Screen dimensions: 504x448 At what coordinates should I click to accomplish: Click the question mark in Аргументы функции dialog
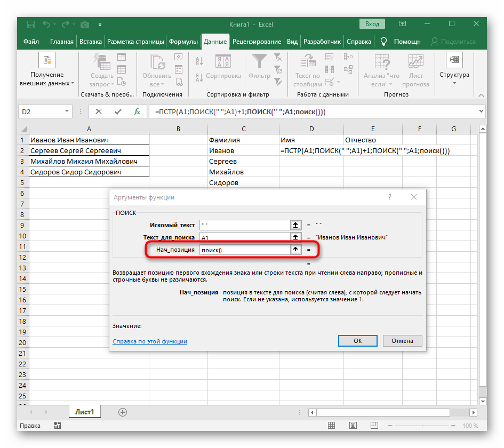click(390, 197)
